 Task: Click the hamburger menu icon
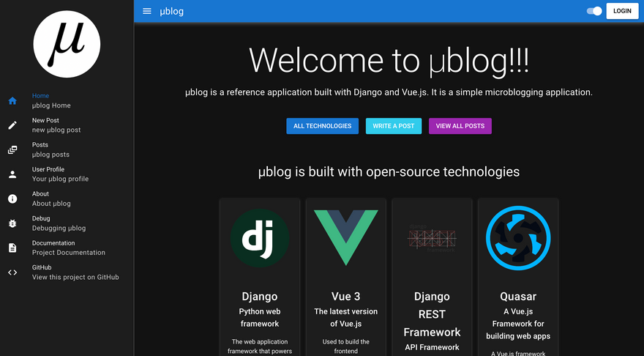(x=147, y=11)
